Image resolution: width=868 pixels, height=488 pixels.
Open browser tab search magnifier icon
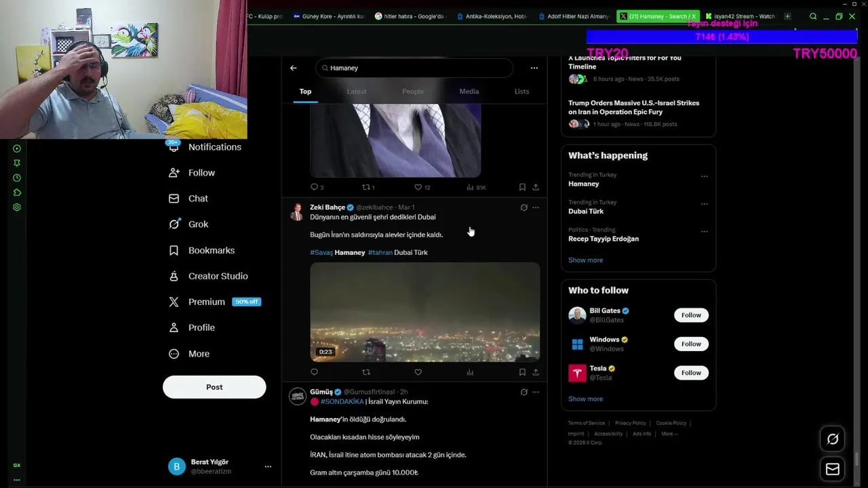coord(813,16)
